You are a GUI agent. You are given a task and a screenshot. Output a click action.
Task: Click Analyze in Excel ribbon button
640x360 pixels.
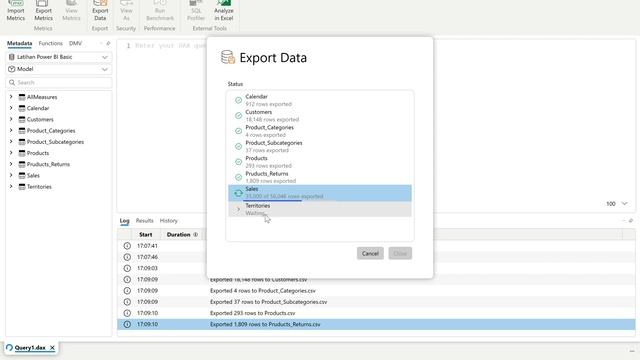click(x=224, y=11)
